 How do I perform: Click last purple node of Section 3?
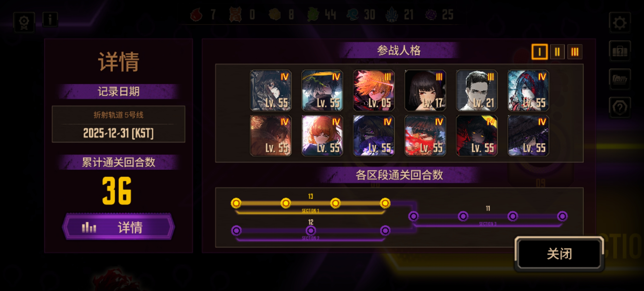pos(562,216)
